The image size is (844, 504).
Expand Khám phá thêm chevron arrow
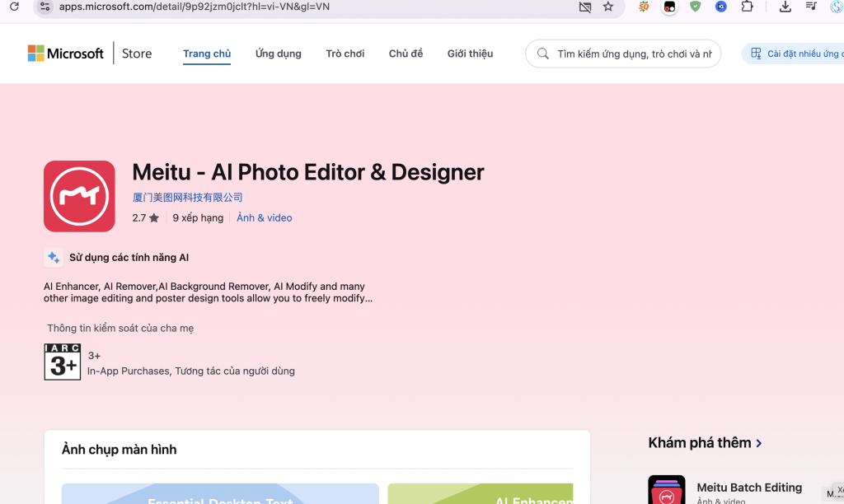(x=759, y=443)
